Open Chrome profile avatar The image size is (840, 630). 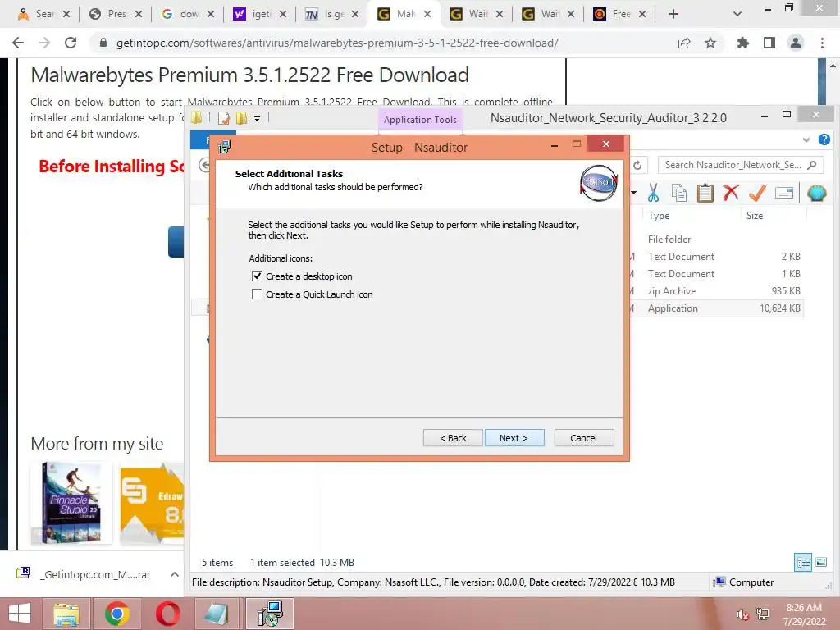pyautogui.click(x=796, y=43)
